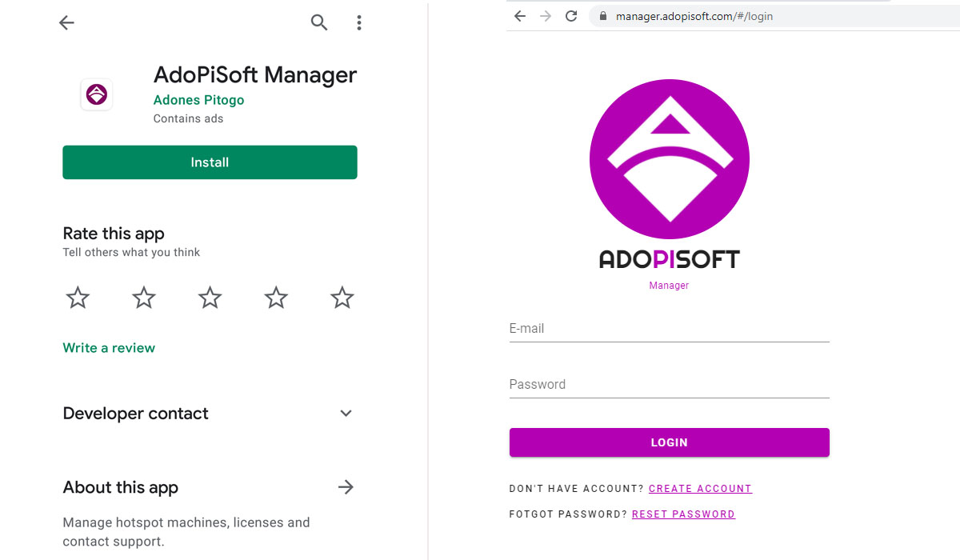Click RESET PASSWORD to recover account
The width and height of the screenshot is (960, 560).
(x=683, y=514)
